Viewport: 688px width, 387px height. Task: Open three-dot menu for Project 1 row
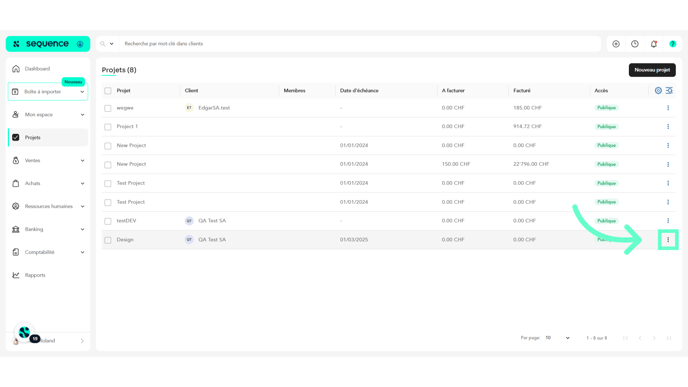[668, 126]
